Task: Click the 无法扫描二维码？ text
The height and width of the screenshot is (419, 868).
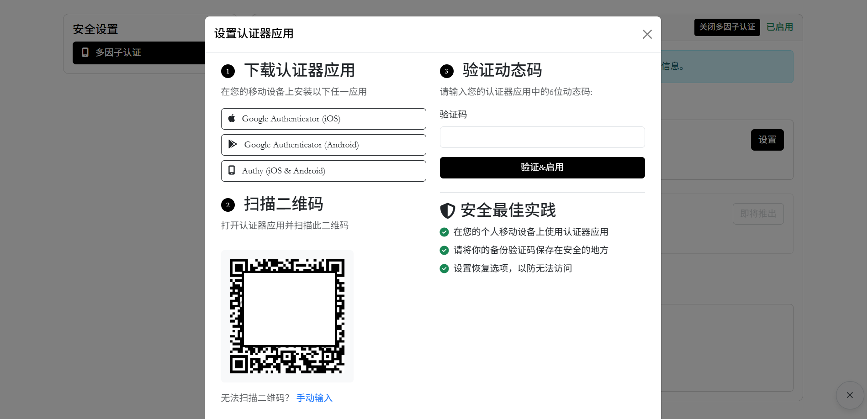Action: [255, 398]
